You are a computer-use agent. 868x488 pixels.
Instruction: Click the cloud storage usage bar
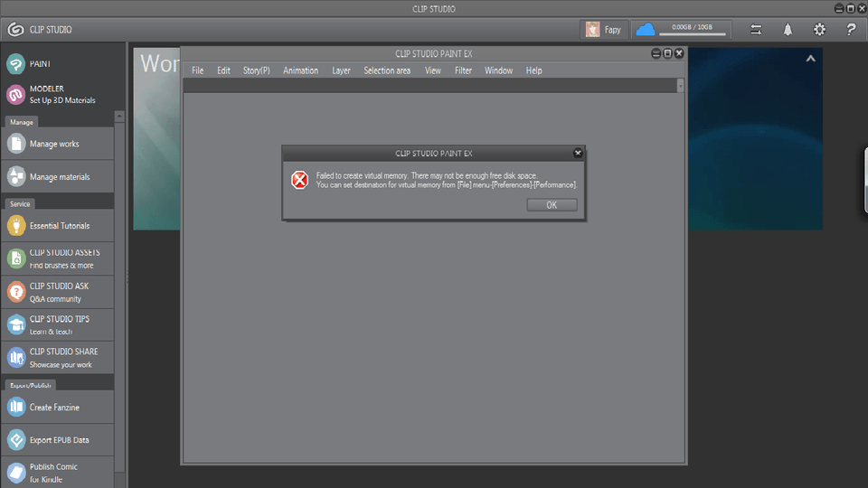coord(693,34)
